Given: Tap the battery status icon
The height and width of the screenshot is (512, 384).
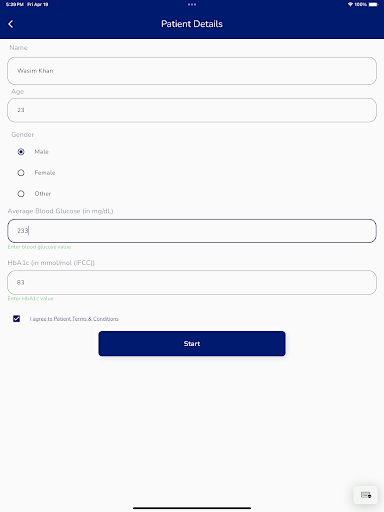Looking at the screenshot, I should (373, 4).
